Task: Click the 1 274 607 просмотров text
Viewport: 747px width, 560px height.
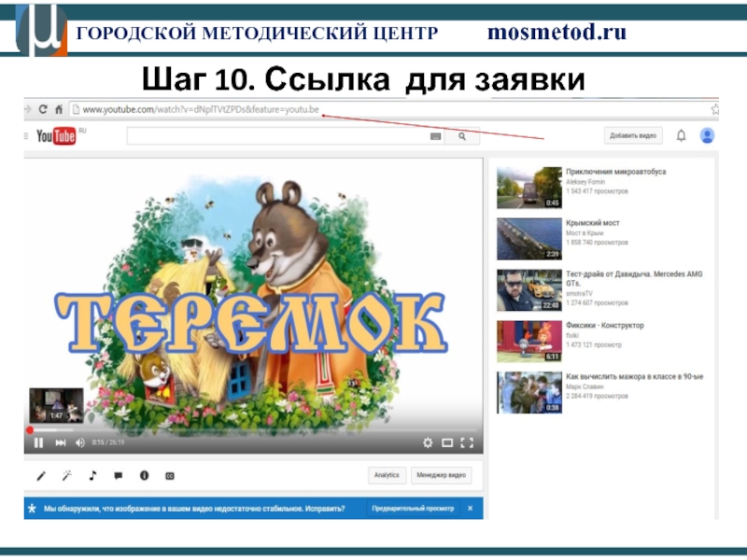Action: click(597, 302)
